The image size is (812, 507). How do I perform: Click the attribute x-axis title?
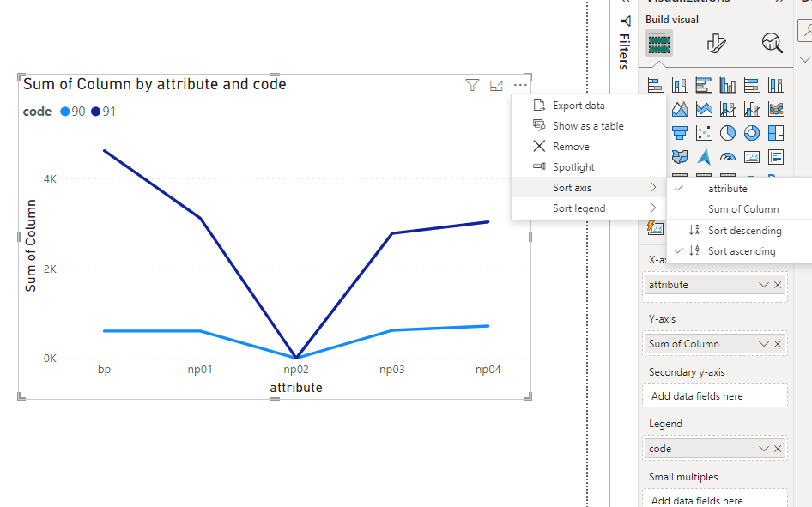(296, 388)
